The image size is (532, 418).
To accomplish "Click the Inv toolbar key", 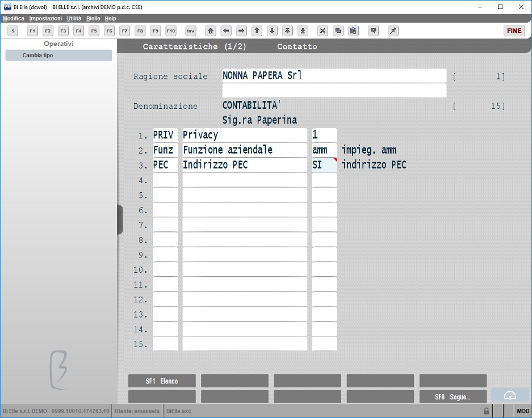I will pos(191,31).
